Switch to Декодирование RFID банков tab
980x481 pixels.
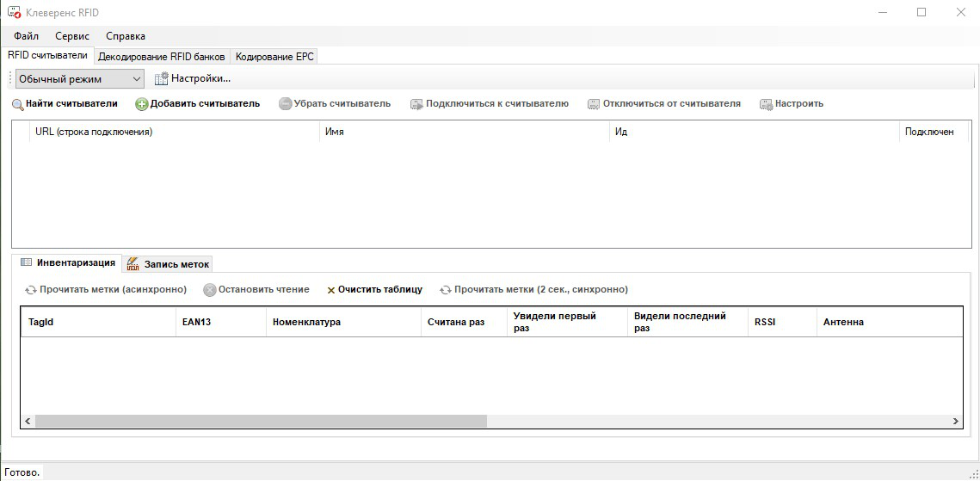point(162,57)
